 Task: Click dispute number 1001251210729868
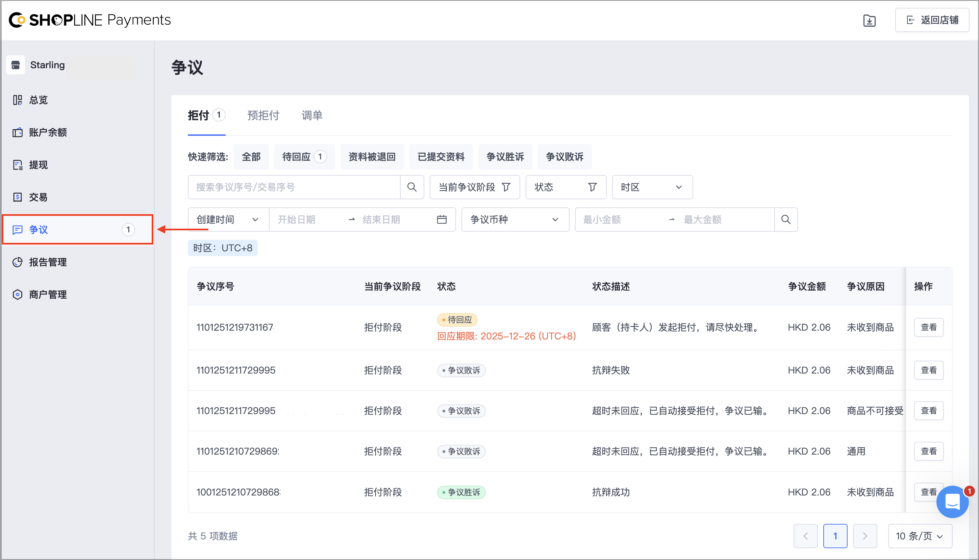pyautogui.click(x=239, y=492)
